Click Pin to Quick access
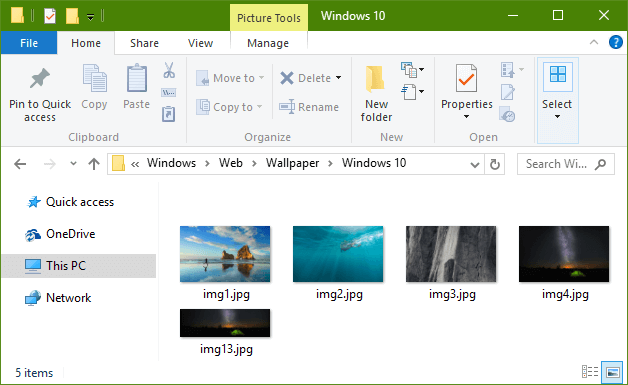The height and width of the screenshot is (385, 628). tap(40, 94)
